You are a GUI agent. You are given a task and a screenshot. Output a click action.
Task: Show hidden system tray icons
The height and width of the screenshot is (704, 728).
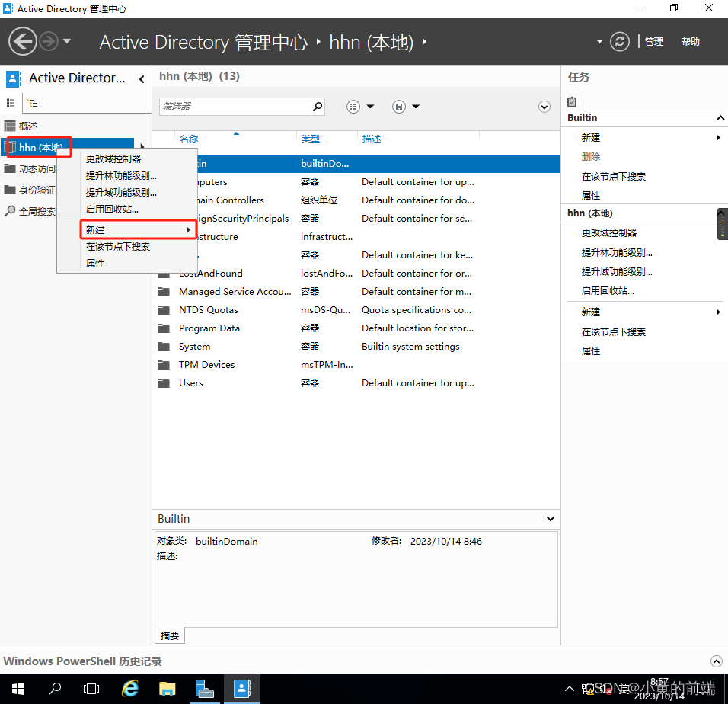point(569,689)
